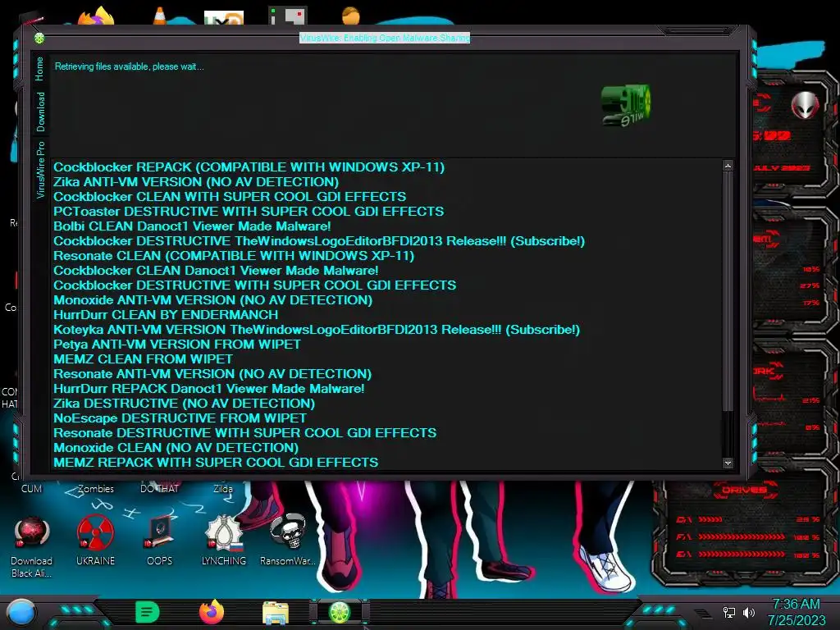
Task: Open File Explorer from the taskbar
Action: pyautogui.click(x=276, y=613)
